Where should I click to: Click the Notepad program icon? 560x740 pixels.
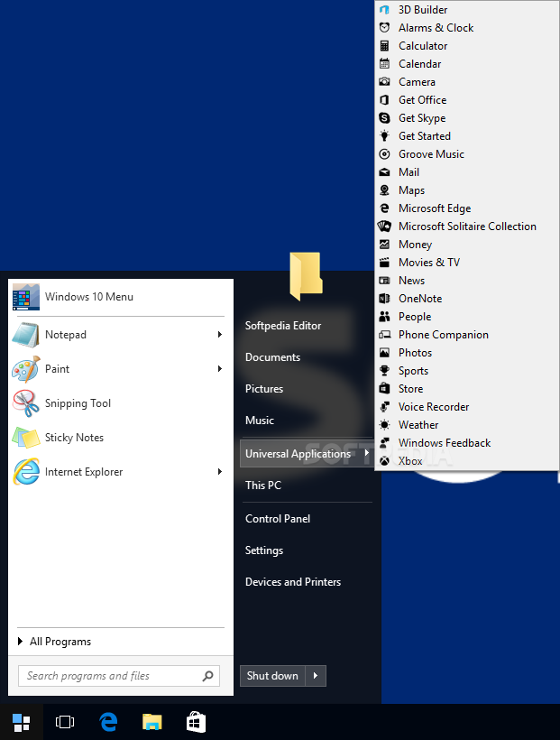click(x=26, y=335)
